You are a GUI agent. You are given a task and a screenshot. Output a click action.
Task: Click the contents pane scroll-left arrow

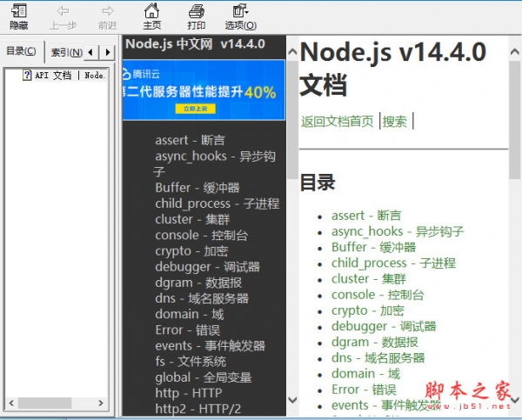(11, 403)
